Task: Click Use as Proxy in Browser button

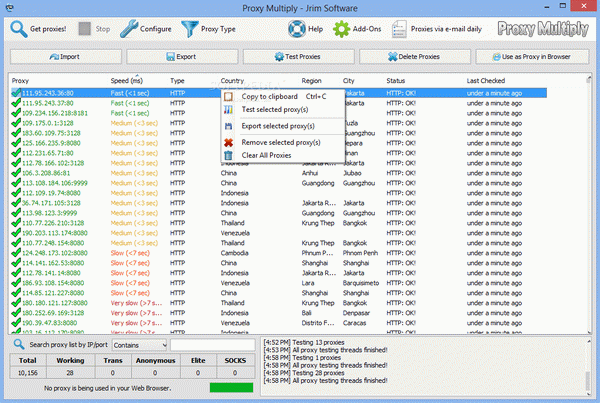Action: pyautogui.click(x=532, y=57)
